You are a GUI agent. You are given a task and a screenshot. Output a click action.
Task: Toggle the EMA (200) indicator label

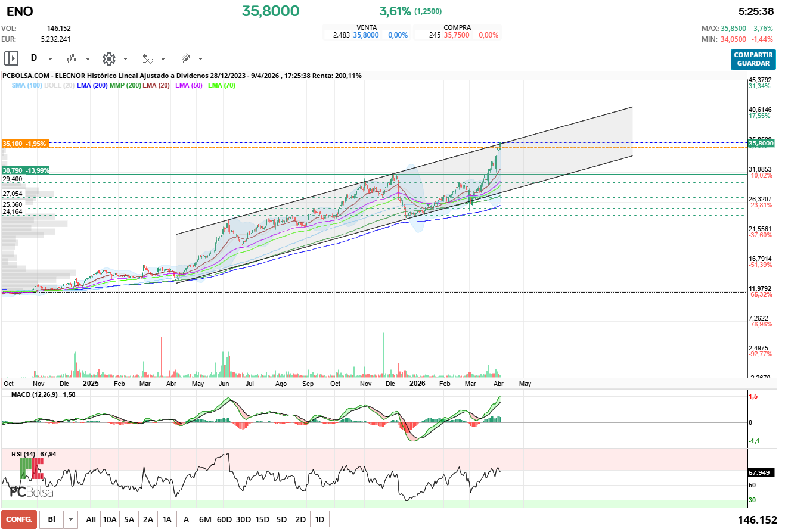(92, 86)
